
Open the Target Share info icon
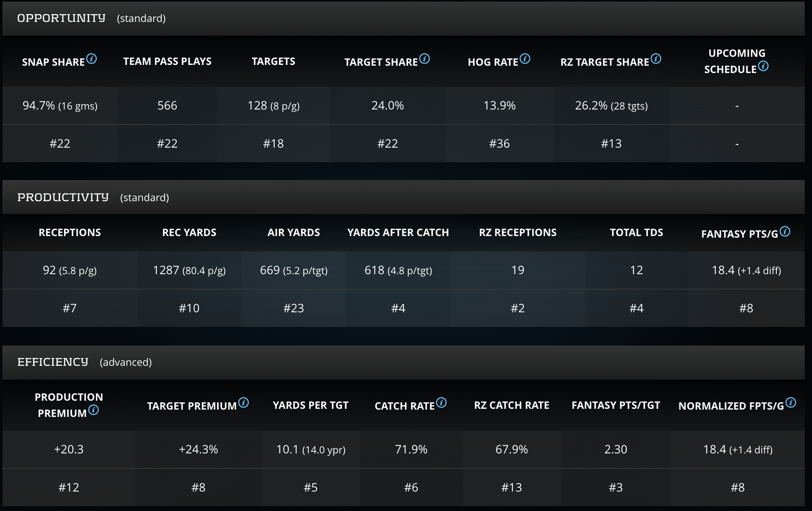coord(425,59)
